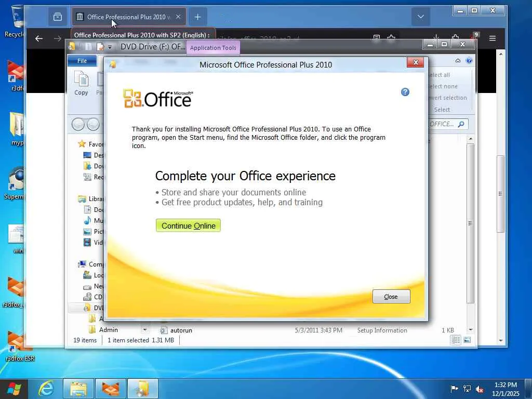This screenshot has width=532, height=399.
Task: Click Select all in Explorer ribbon
Action: point(440,75)
